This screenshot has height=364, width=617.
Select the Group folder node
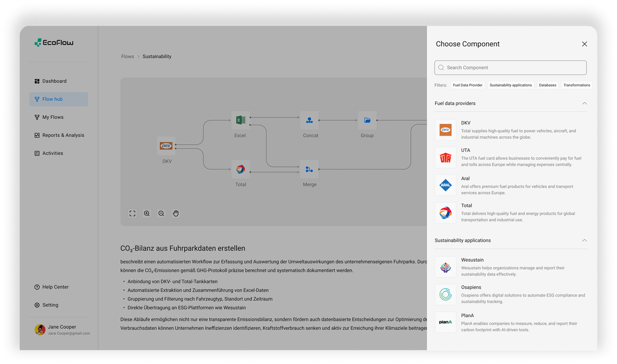(x=367, y=120)
